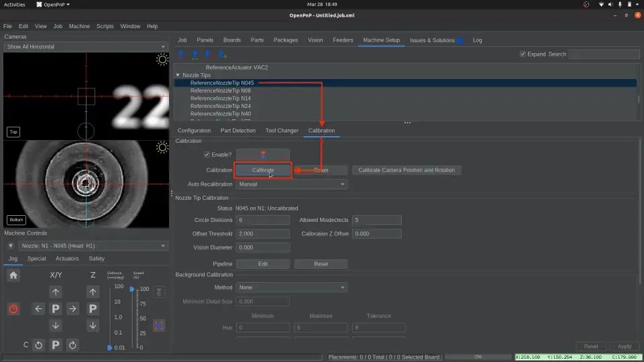Click the Home machine icon in Jog panel

[x=13, y=275]
